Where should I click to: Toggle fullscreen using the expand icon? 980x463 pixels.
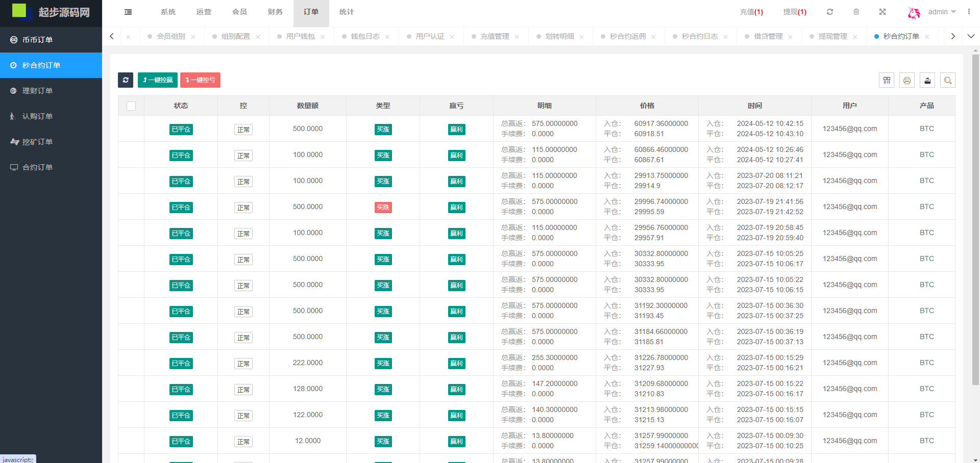pos(883,12)
